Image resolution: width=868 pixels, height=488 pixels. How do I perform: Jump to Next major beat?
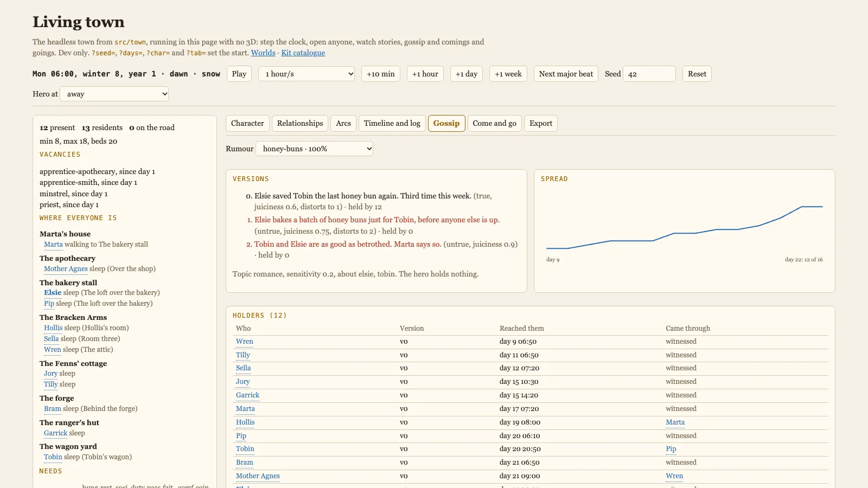(566, 74)
